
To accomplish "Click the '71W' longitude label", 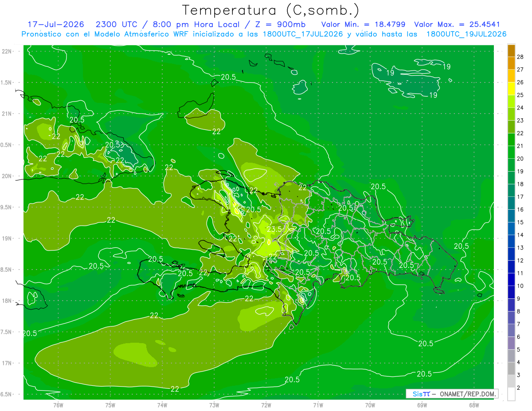I will coord(317,405).
